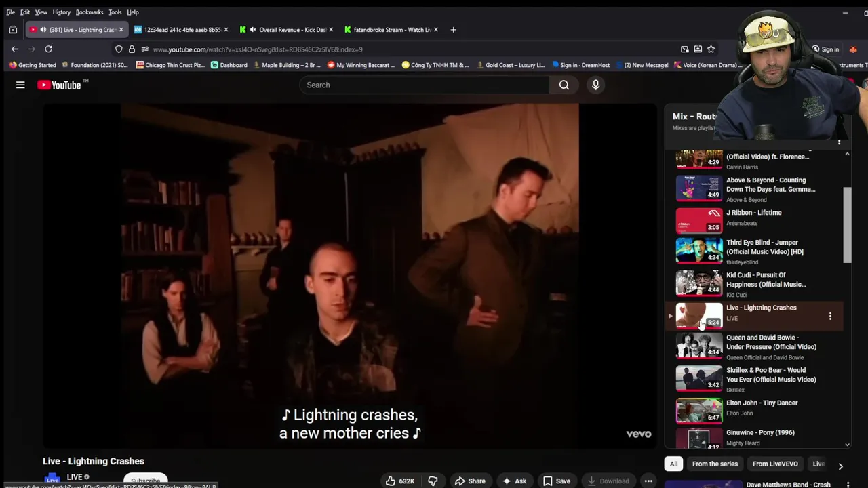Open the My Winning Baccarat bookmark
868x488 pixels.
(x=361, y=65)
